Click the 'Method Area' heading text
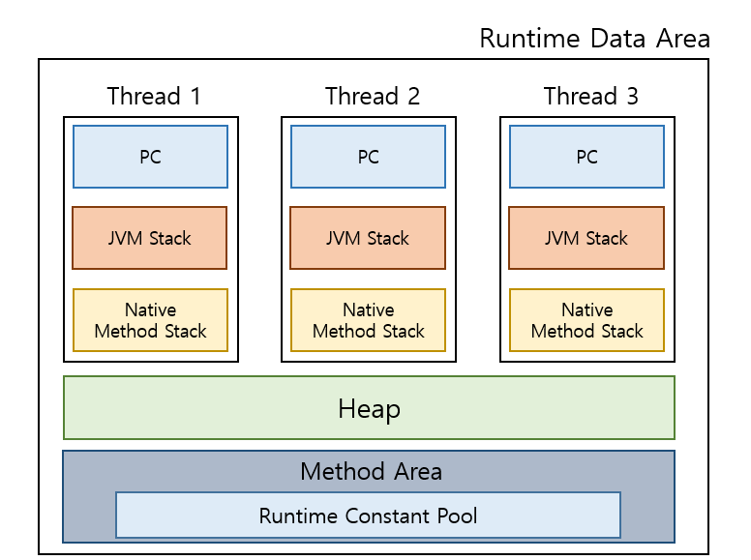The width and height of the screenshot is (751, 560). tap(372, 471)
